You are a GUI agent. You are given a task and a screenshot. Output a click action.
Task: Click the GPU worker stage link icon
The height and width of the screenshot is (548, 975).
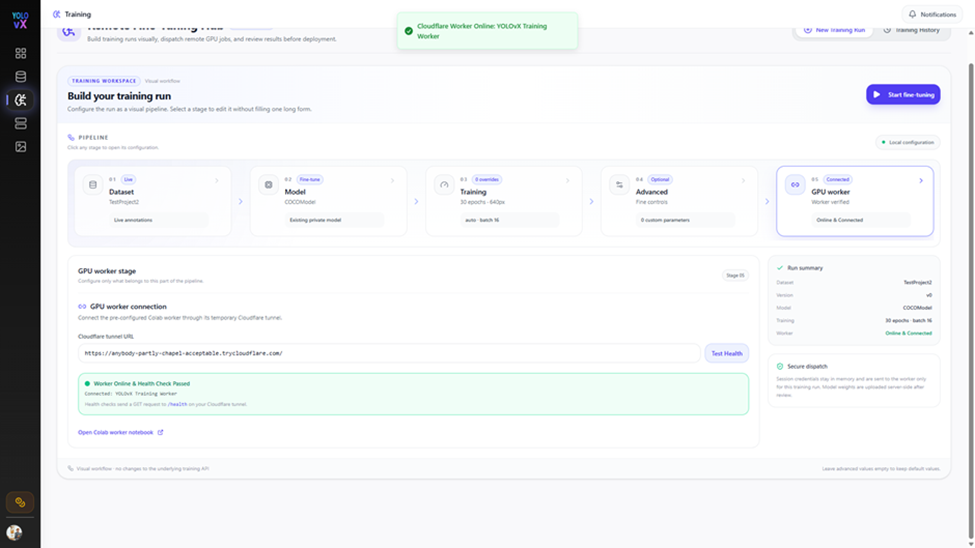point(795,185)
